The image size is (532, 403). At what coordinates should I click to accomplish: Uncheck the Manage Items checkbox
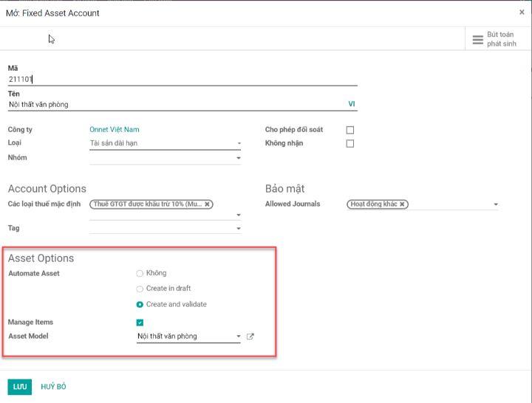point(140,323)
